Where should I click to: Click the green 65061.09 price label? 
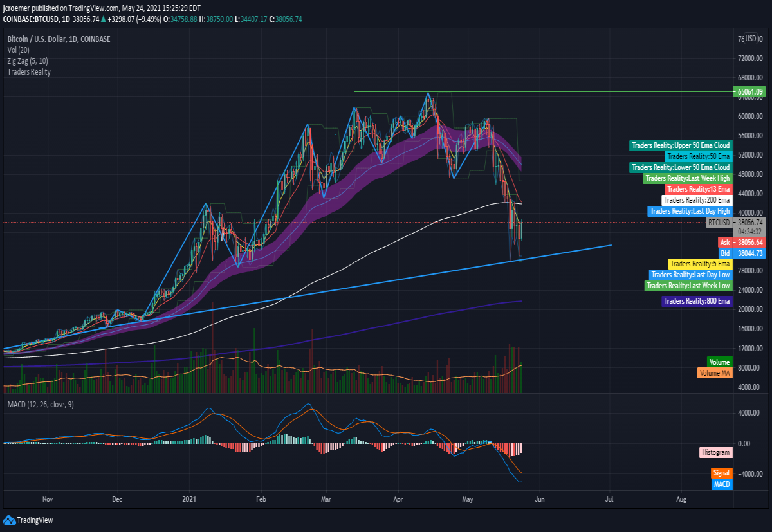pos(750,92)
